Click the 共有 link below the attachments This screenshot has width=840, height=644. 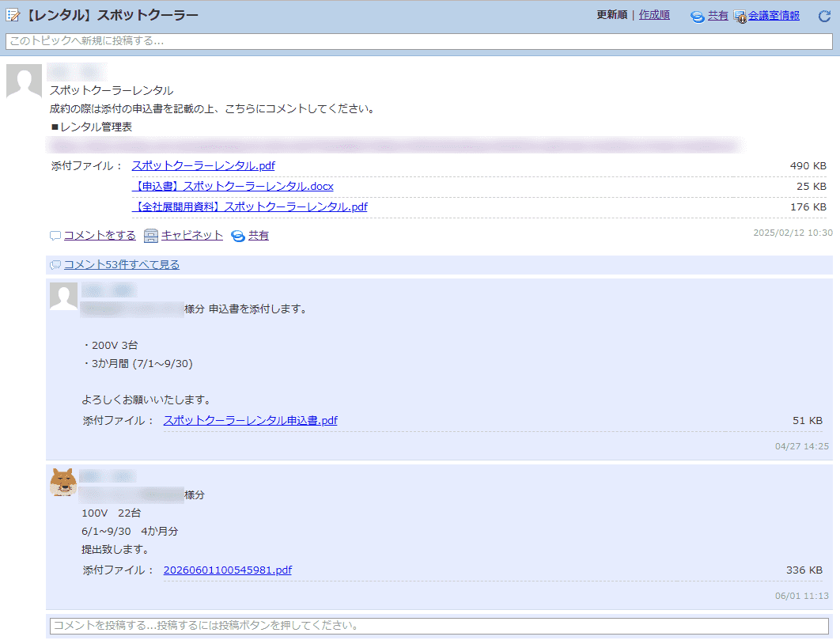click(258, 235)
